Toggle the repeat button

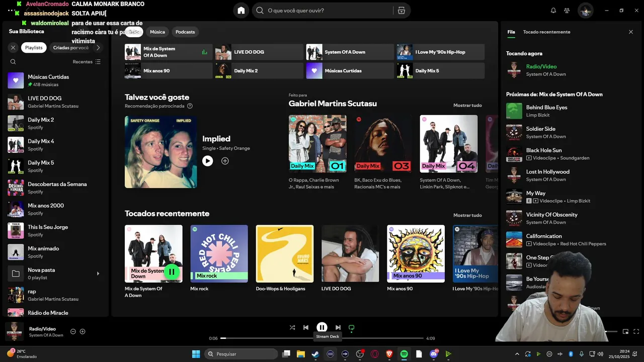pyautogui.click(x=352, y=327)
